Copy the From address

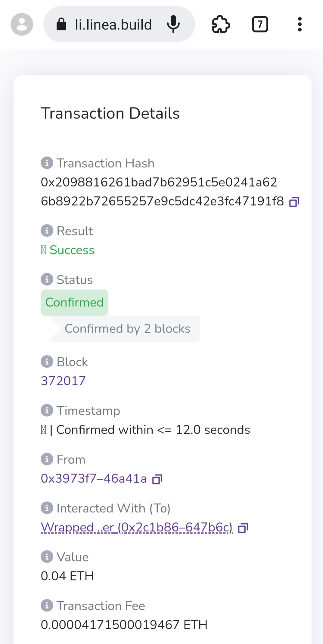(x=157, y=479)
